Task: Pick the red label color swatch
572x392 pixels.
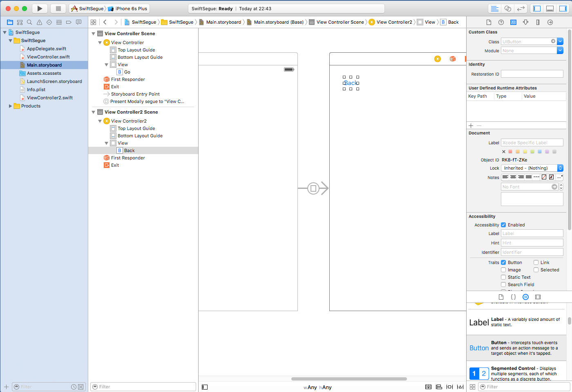Action: tap(510, 152)
